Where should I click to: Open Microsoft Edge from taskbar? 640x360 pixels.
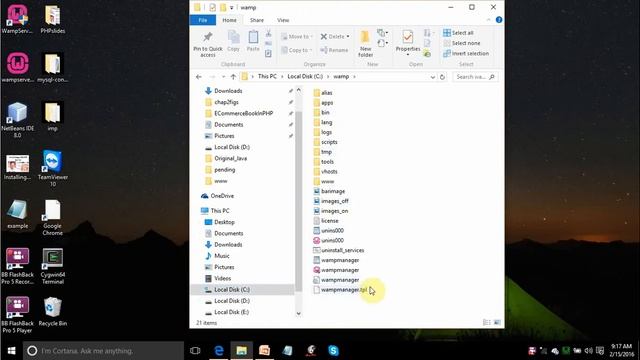219,351
